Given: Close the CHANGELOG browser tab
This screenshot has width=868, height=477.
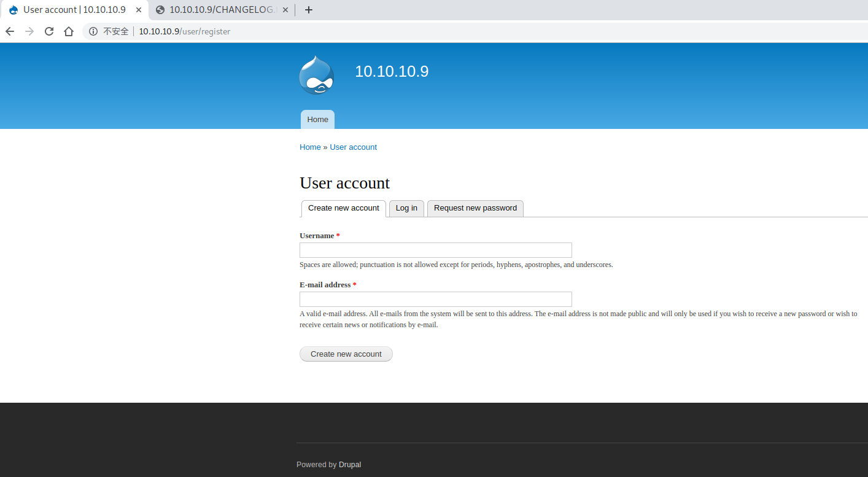Looking at the screenshot, I should pyautogui.click(x=284, y=10).
